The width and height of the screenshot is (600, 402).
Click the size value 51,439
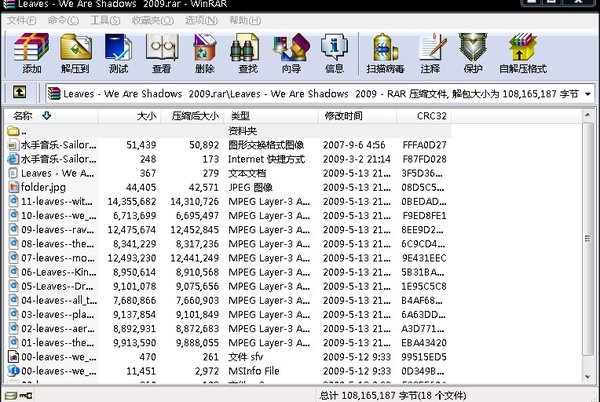[x=141, y=145]
